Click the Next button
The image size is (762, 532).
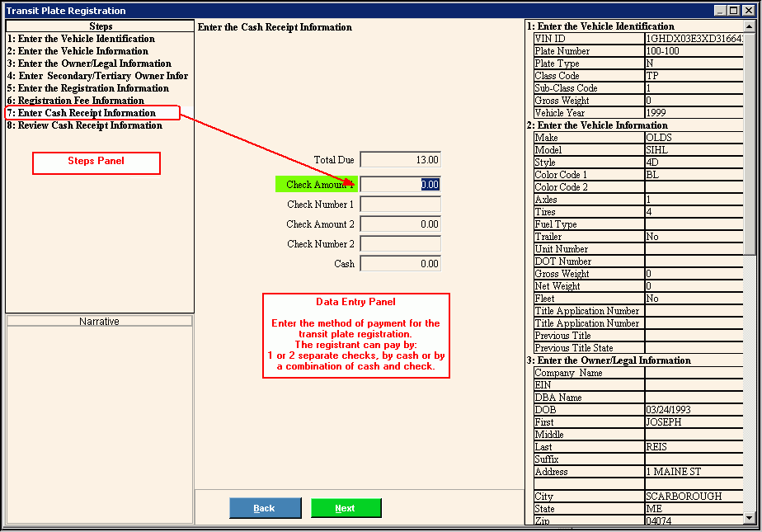click(x=346, y=508)
